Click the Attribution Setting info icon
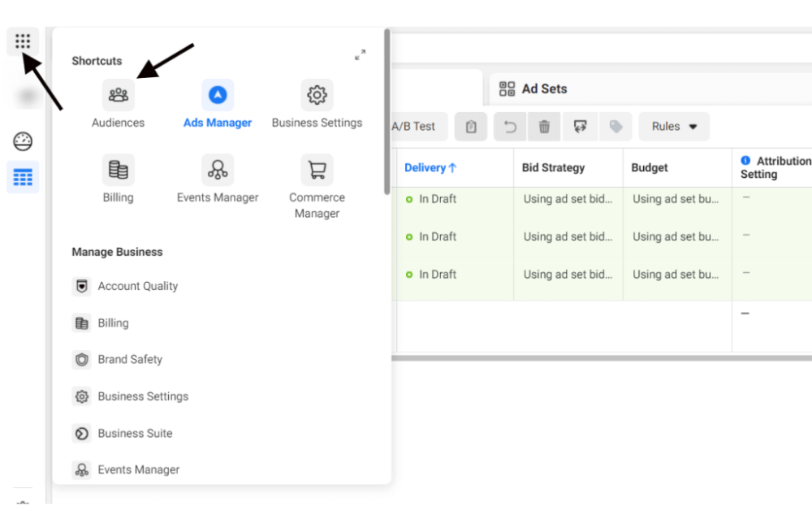Viewport: 812px width, 528px height. 745,161
